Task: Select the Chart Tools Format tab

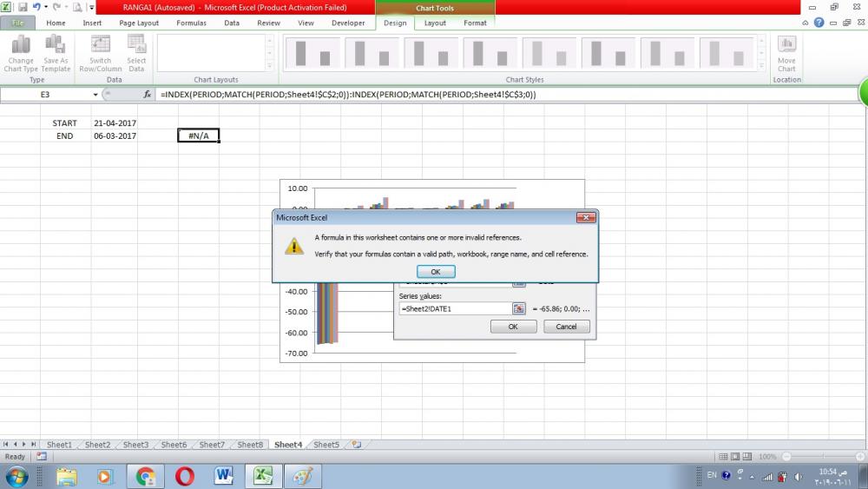Action: [475, 23]
